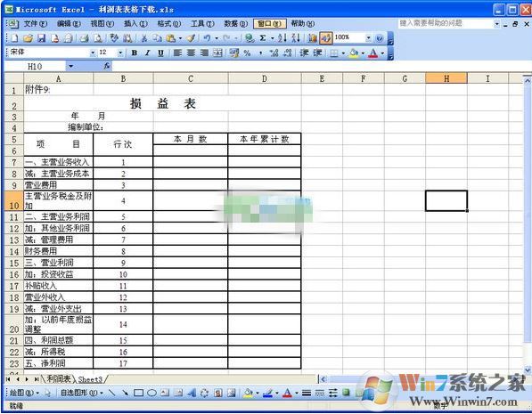Click the column H header
The image size is (532, 414).
click(x=446, y=78)
